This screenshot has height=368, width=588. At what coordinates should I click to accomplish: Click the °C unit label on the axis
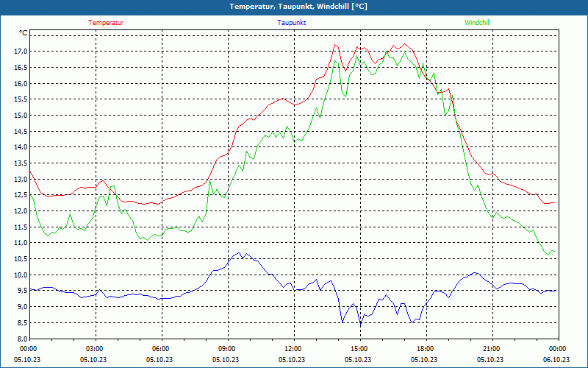pyautogui.click(x=24, y=33)
